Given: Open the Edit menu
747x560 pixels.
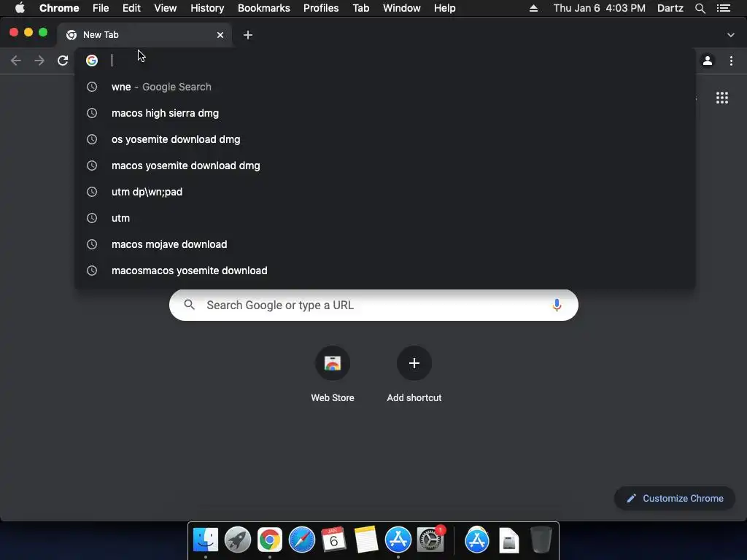Looking at the screenshot, I should [131, 8].
